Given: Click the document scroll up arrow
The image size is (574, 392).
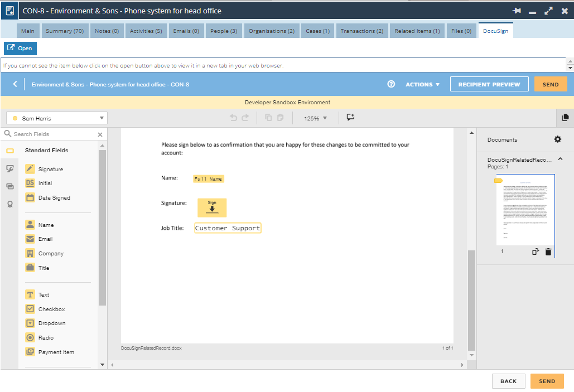Looking at the screenshot, I should point(471,133).
